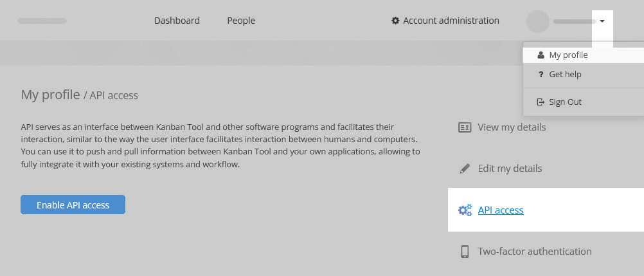Viewport: 644px width, 276px height.
Task: Go to the People section
Action: pyautogui.click(x=241, y=21)
